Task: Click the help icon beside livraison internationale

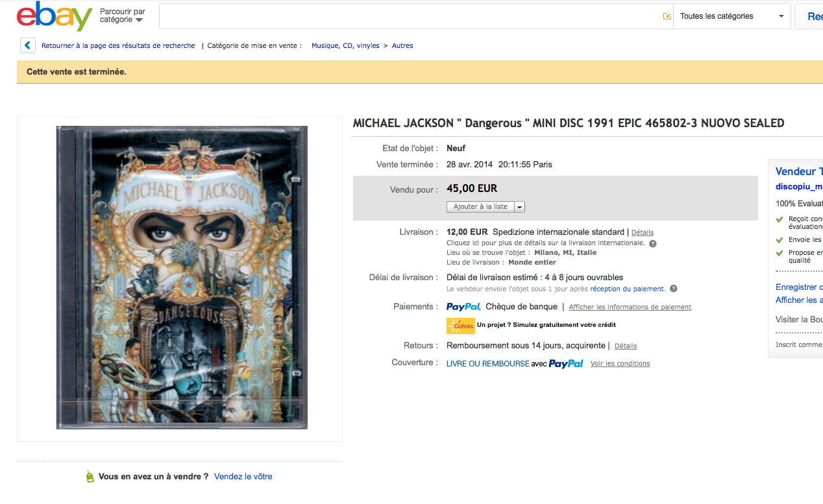Action: (x=652, y=244)
